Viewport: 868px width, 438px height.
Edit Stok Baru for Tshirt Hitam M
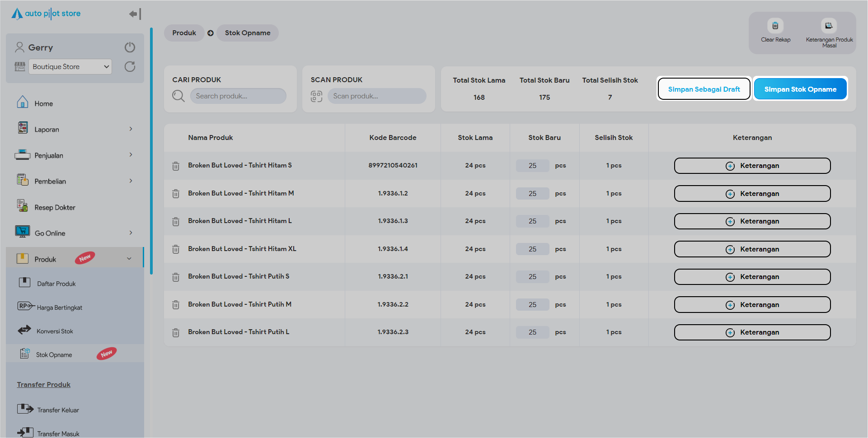(532, 194)
